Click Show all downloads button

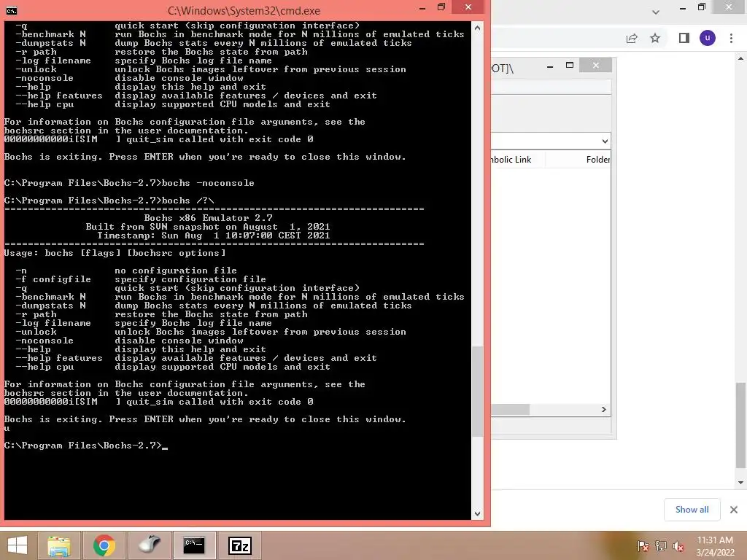pyautogui.click(x=692, y=510)
